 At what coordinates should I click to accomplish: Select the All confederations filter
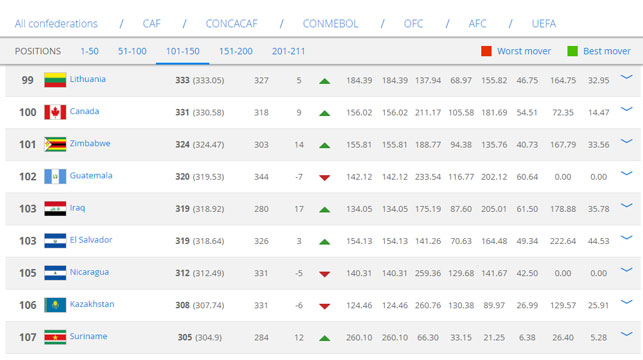pos(56,24)
